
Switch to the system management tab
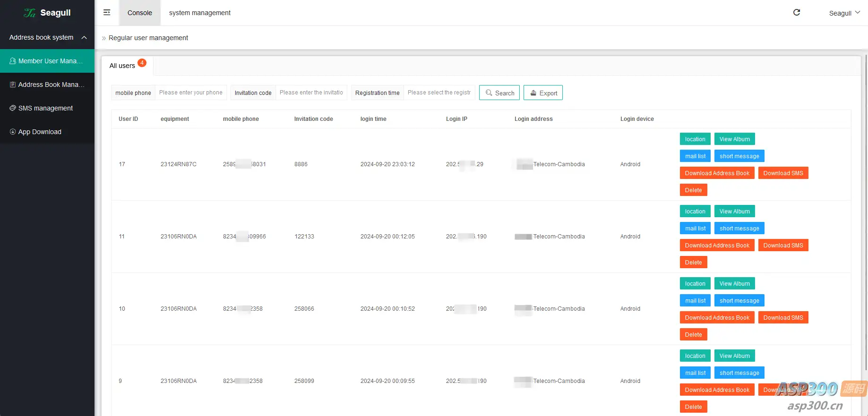[200, 13]
